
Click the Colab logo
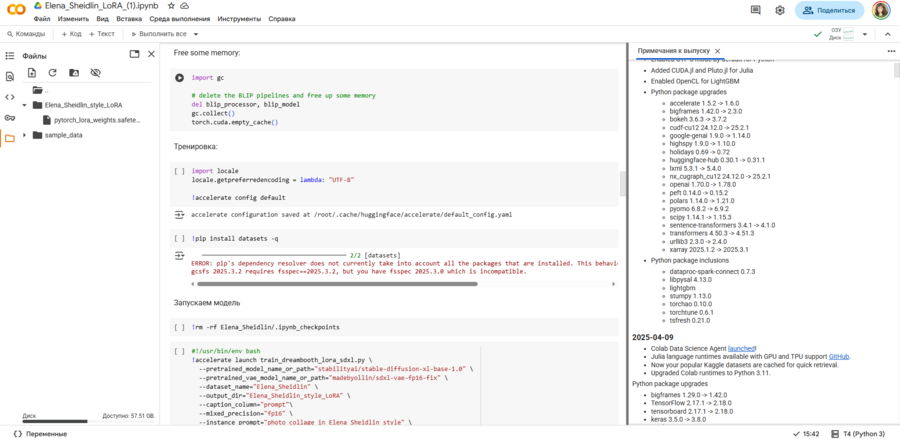pos(15,11)
